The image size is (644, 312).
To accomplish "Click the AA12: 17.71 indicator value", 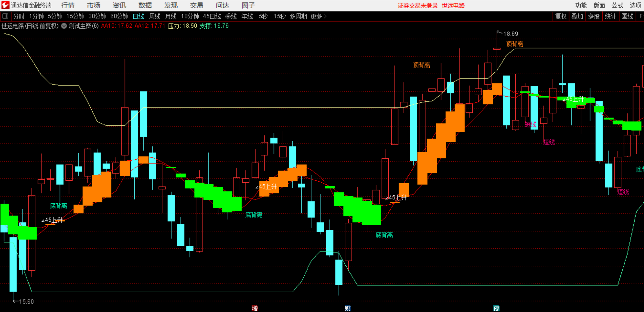I will pyautogui.click(x=150, y=26).
